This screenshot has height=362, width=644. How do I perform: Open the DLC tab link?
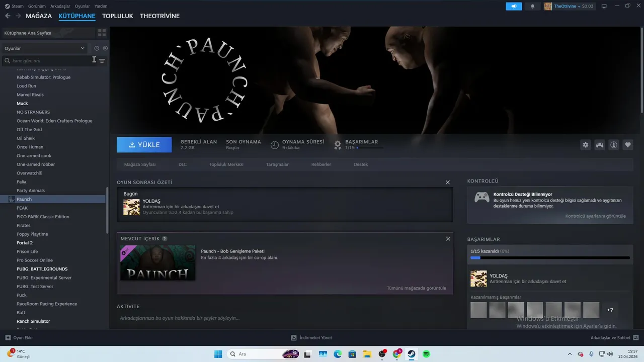pos(182,164)
